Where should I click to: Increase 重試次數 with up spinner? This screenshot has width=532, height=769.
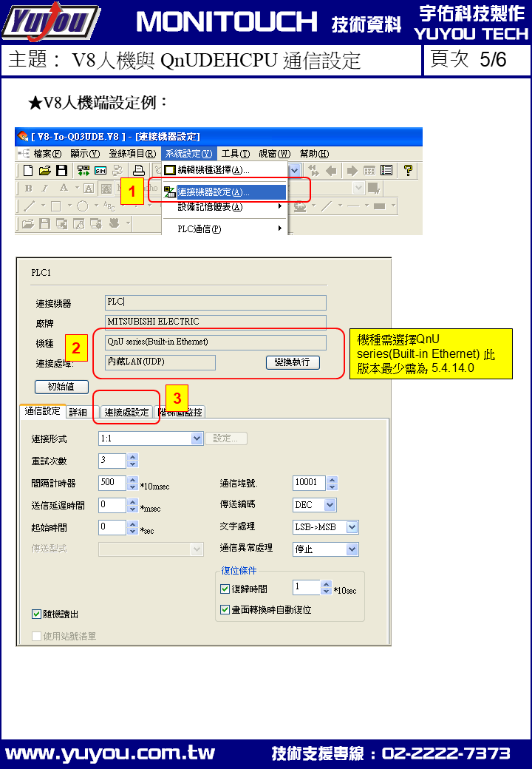coord(132,458)
